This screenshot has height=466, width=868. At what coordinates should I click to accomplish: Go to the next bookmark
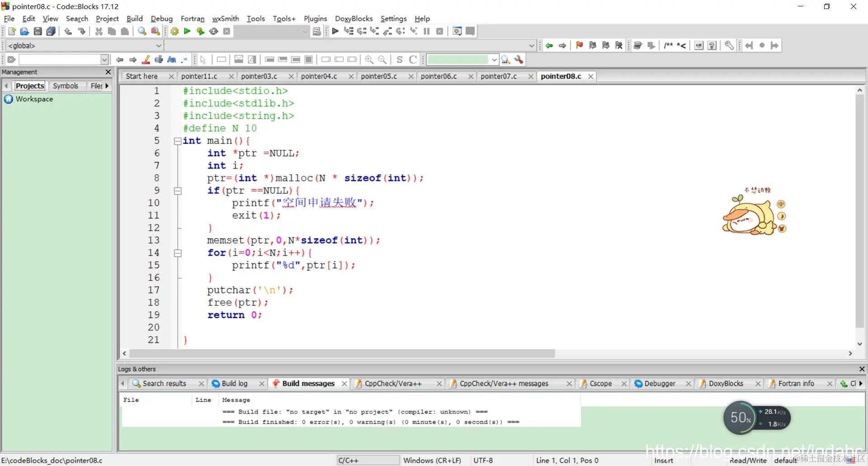[x=606, y=45]
